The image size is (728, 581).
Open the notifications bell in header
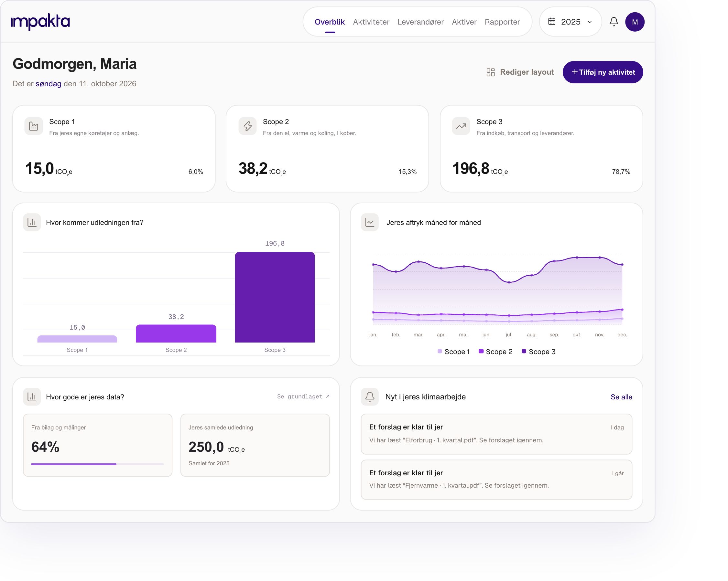coord(614,22)
